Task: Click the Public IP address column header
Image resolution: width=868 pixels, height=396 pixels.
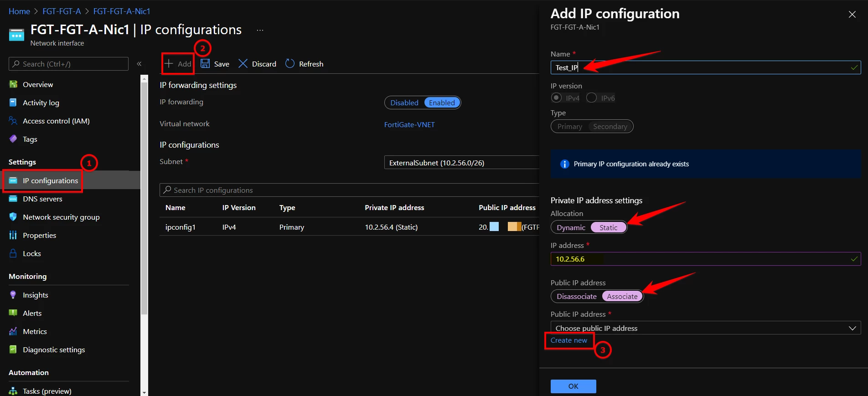Action: [x=507, y=207]
